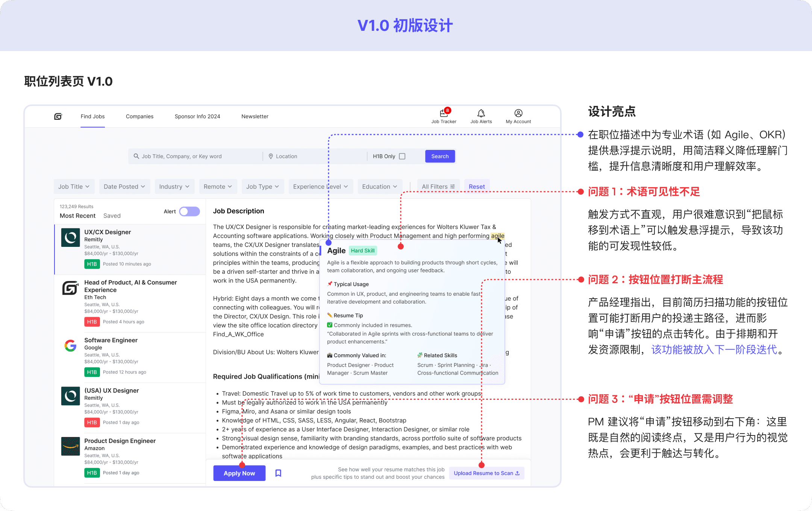Open the Remote filter dropdown
The image size is (812, 511).
tap(218, 187)
